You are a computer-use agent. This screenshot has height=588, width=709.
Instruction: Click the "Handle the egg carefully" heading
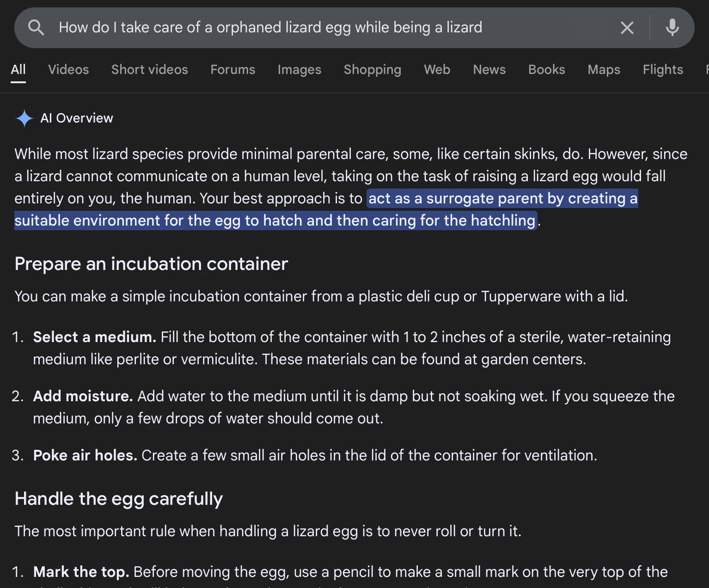point(119,499)
